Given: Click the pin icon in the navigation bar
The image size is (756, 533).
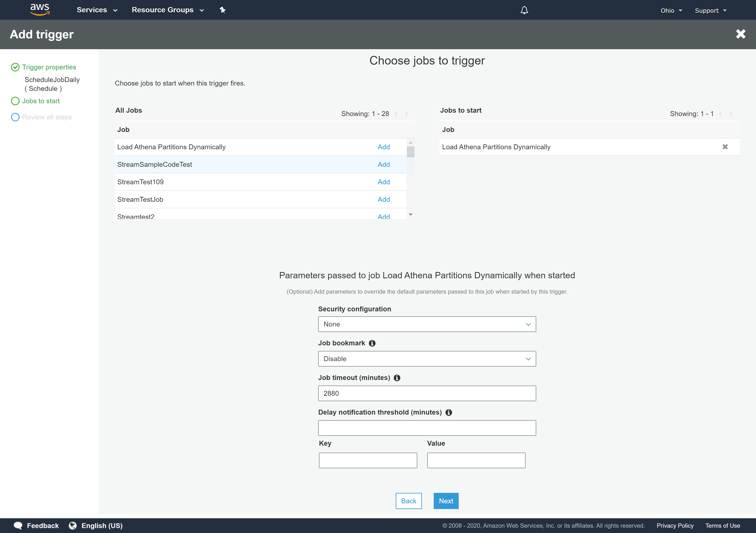Looking at the screenshot, I should click(x=223, y=10).
